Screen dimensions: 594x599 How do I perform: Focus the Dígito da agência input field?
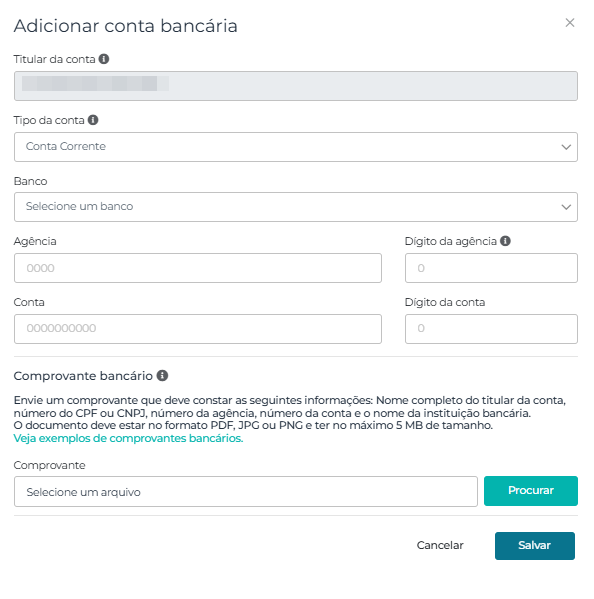pos(491,268)
